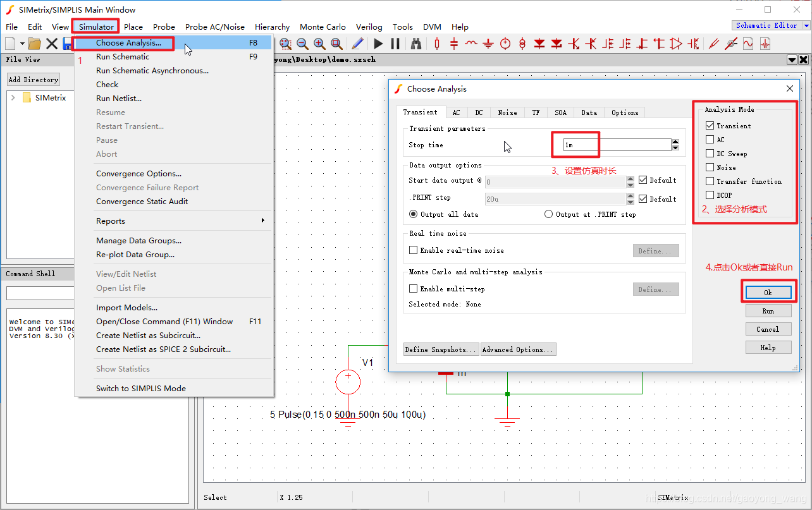The width and height of the screenshot is (812, 510).
Task: Enable the Noise analysis mode checkbox
Action: pyautogui.click(x=710, y=167)
